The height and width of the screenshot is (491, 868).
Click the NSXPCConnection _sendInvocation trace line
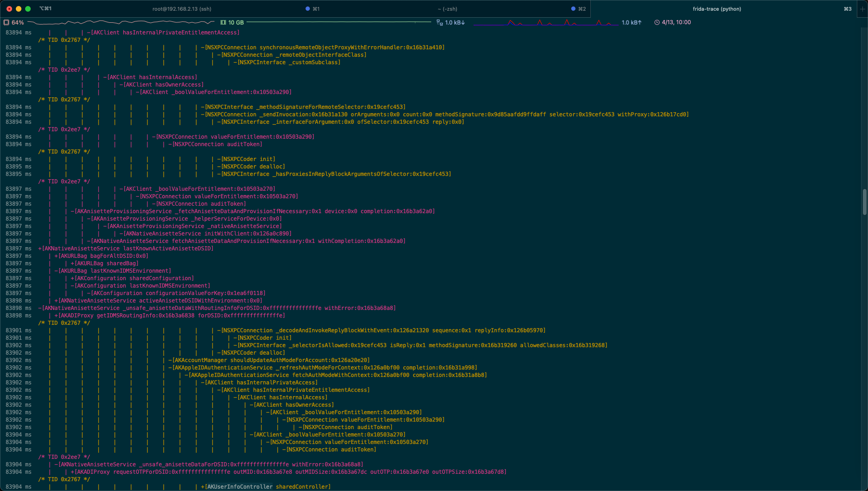(445, 114)
